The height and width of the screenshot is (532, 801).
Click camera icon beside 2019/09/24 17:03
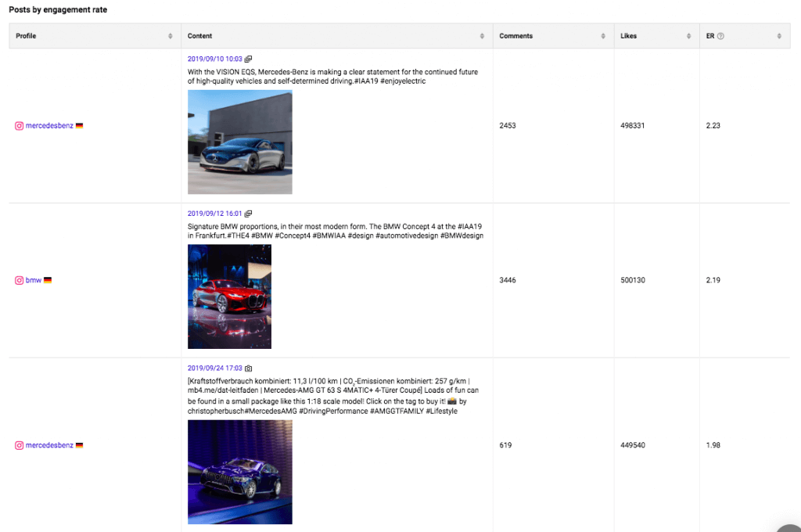pos(248,368)
